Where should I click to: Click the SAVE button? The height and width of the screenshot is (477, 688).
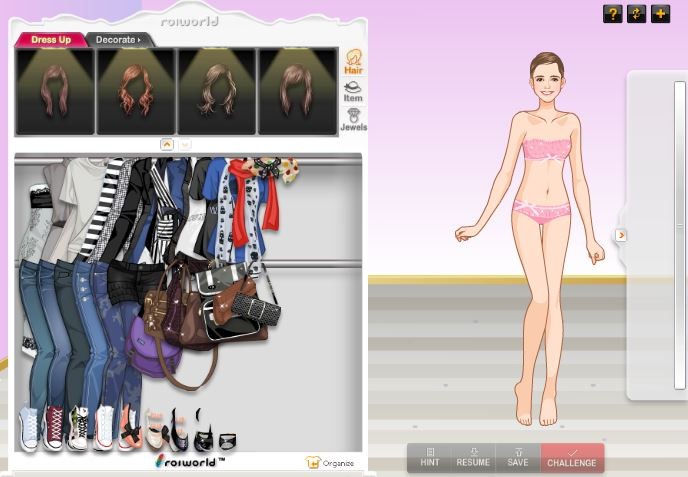[x=517, y=457]
